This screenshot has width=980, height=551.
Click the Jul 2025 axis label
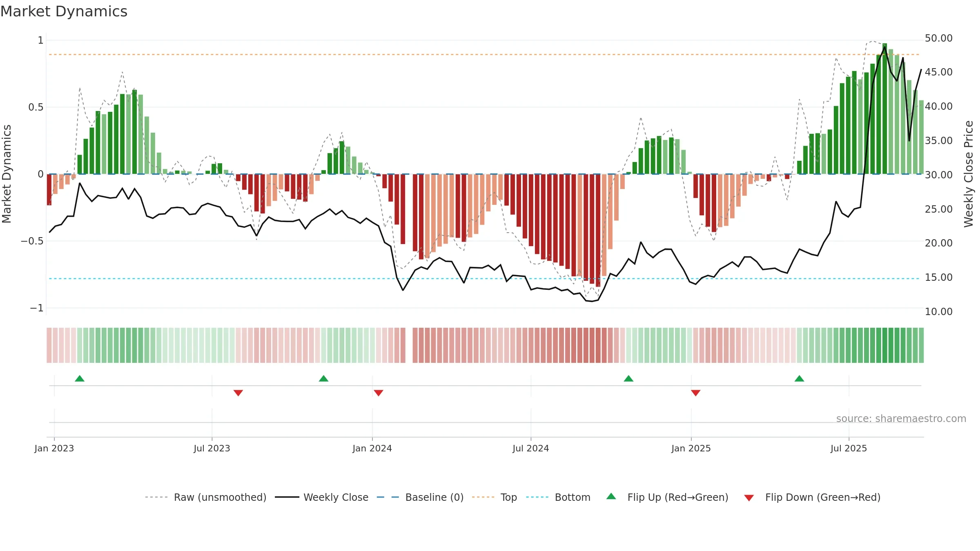click(849, 448)
